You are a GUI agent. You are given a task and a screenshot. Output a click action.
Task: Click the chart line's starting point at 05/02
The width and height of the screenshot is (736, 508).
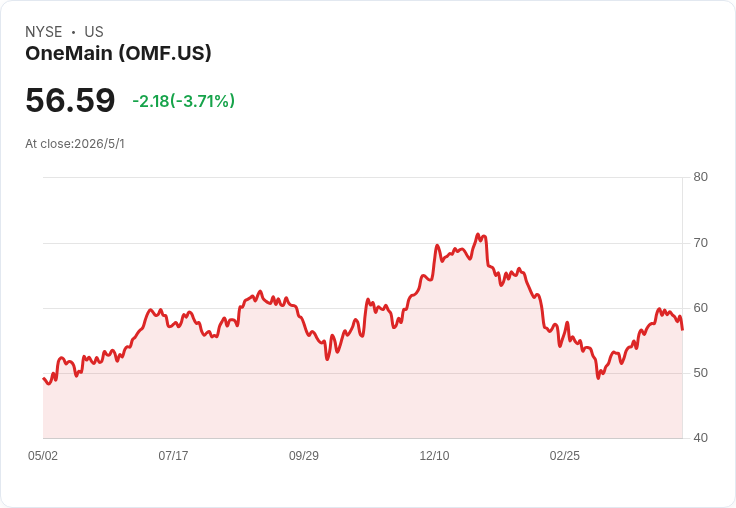click(x=43, y=378)
